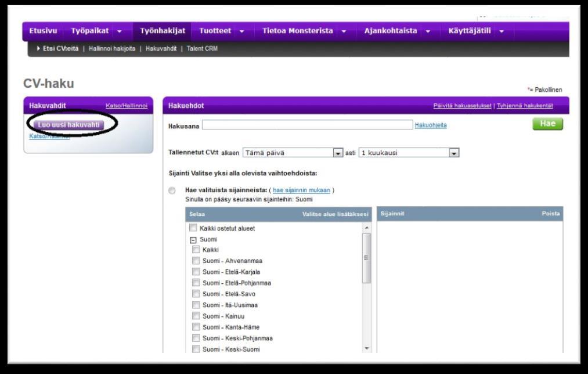Expand the Ajankohtaista dropdown arrow
This screenshot has width=588, height=374.
click(x=428, y=31)
